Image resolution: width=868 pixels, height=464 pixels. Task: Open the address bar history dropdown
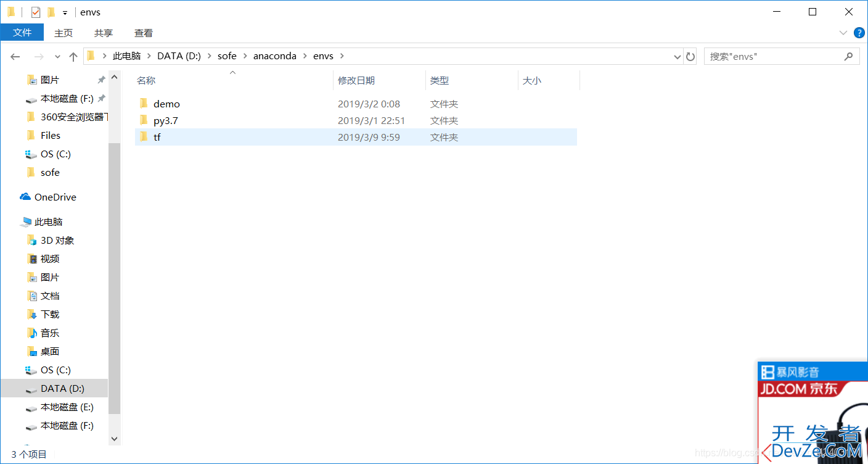tap(678, 57)
